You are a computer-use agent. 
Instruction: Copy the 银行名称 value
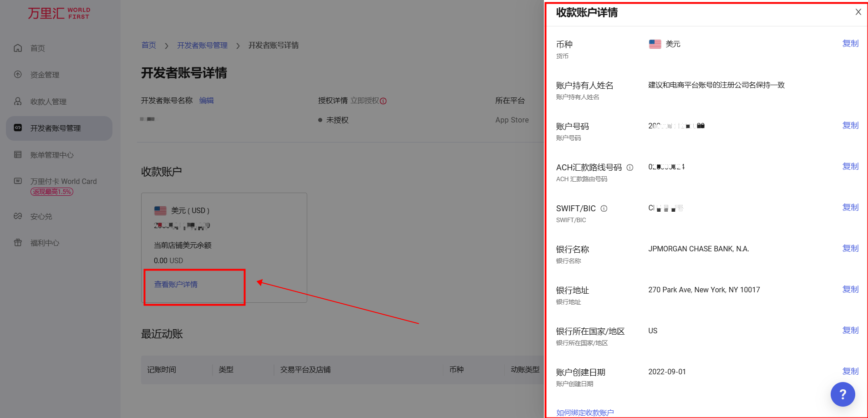[x=850, y=248]
